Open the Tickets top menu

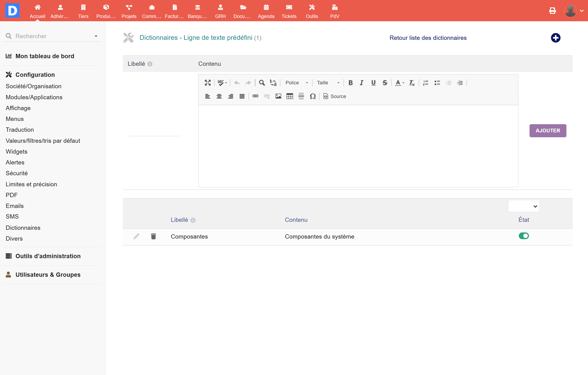coord(289,11)
